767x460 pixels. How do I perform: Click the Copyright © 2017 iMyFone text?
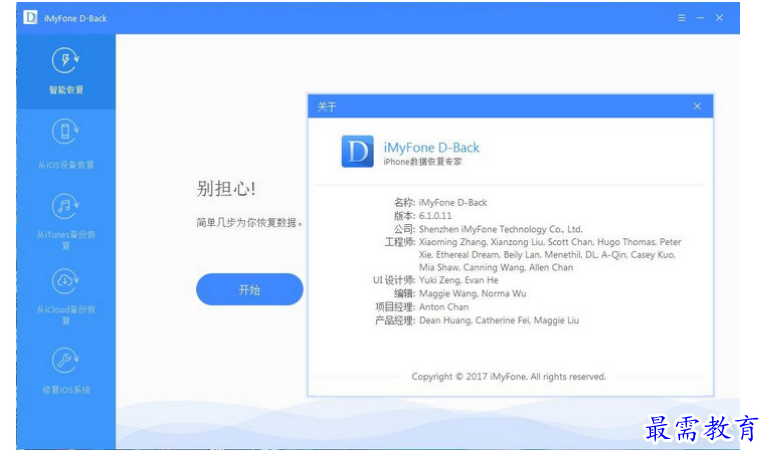tap(508, 376)
